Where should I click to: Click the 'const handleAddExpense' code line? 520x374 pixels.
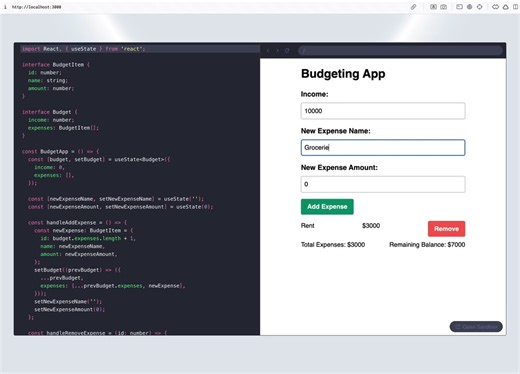click(77, 222)
